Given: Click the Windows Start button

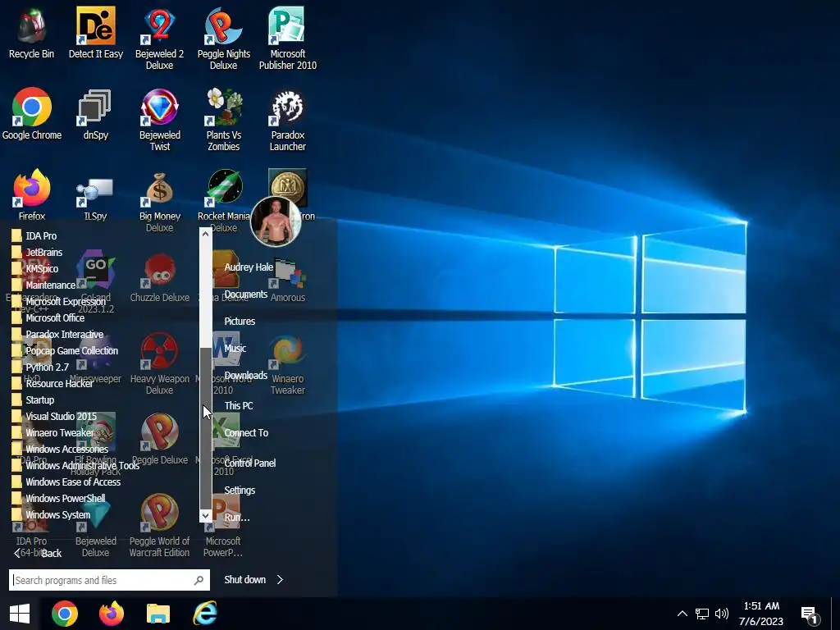Looking at the screenshot, I should (x=20, y=614).
